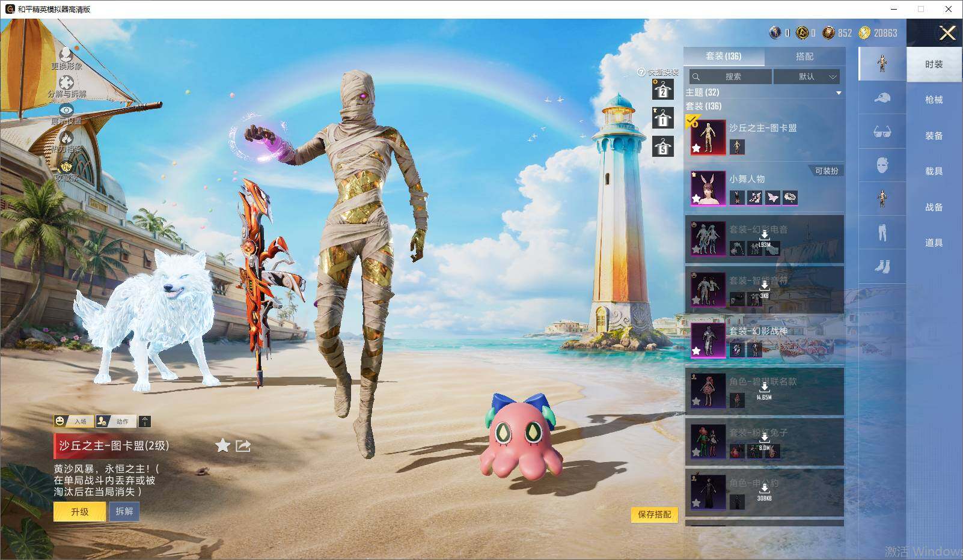Expand the emote panel arrow beside 动作
Image resolution: width=963 pixels, height=560 pixels.
coord(145,421)
